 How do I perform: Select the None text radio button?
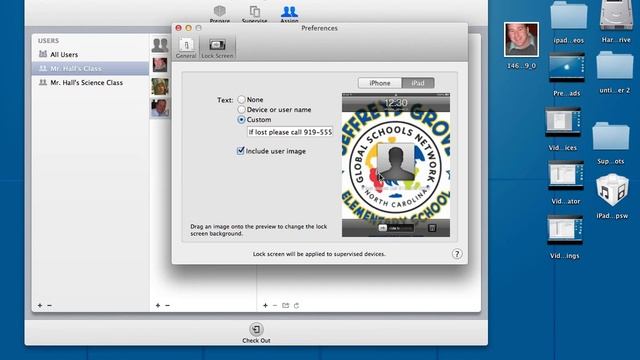click(242, 99)
